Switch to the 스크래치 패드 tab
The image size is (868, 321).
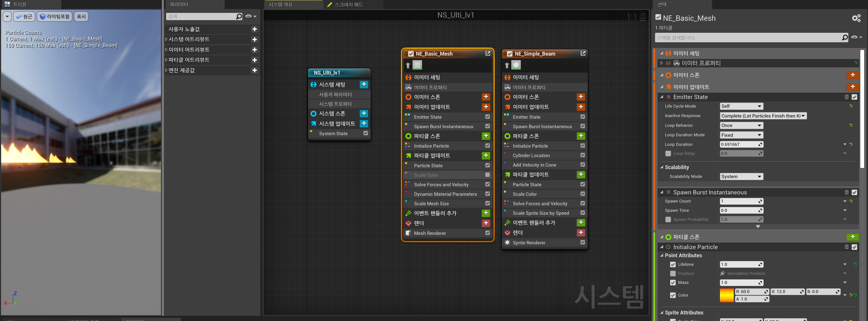tap(349, 5)
